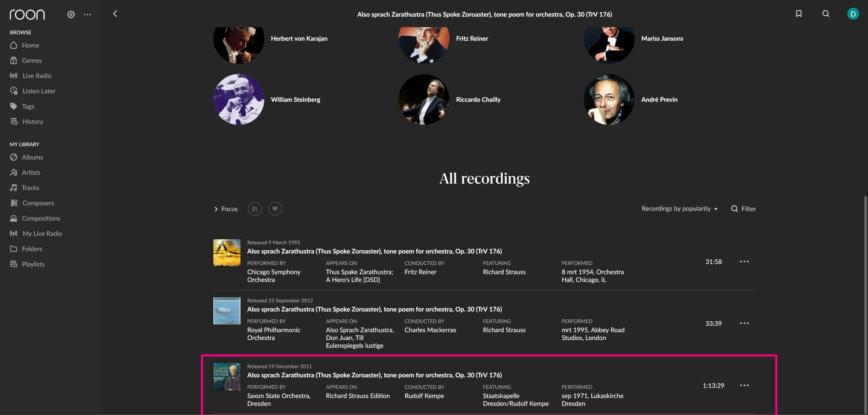The image size is (868, 415).
Task: Toggle the library-only filter button
Action: [254, 209]
